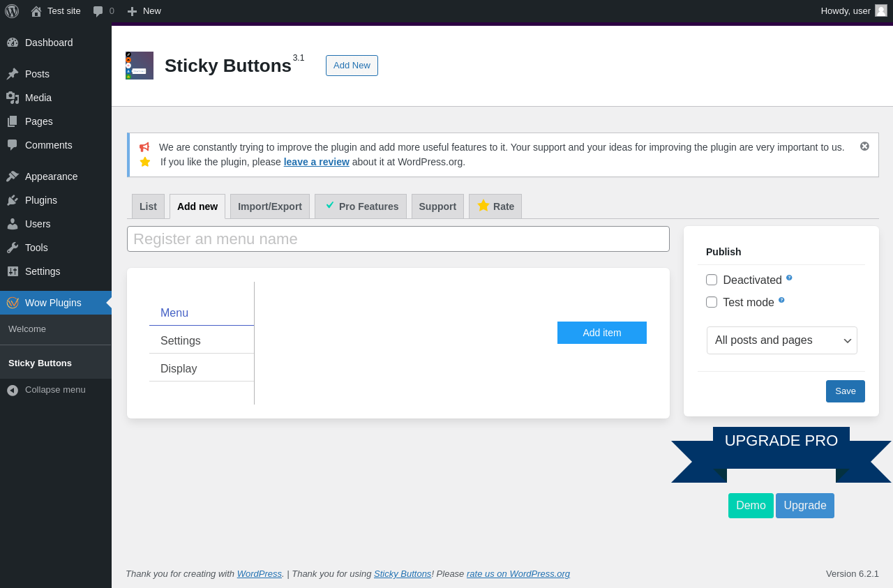Enable the Deactivated checkbox
This screenshot has width=893, height=588.
712,280
